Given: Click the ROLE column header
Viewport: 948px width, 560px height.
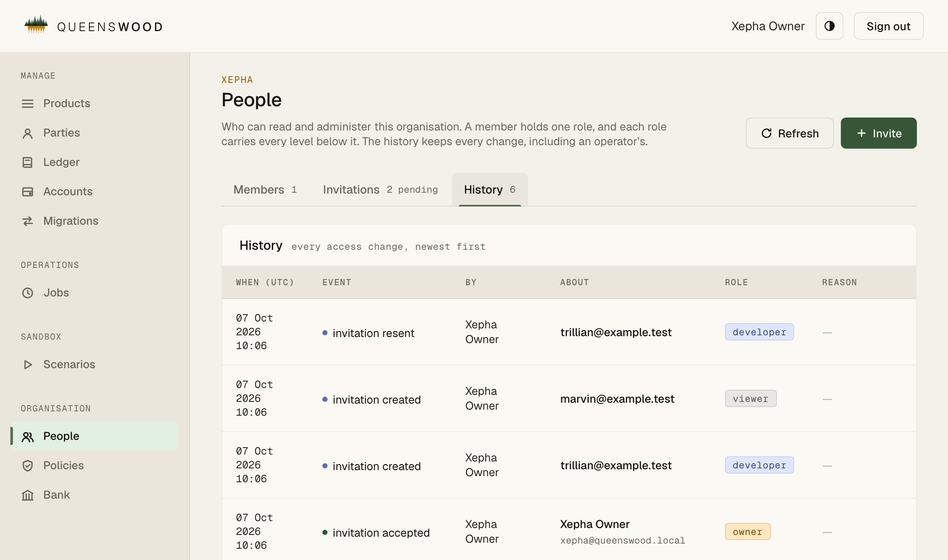Looking at the screenshot, I should 736,282.
